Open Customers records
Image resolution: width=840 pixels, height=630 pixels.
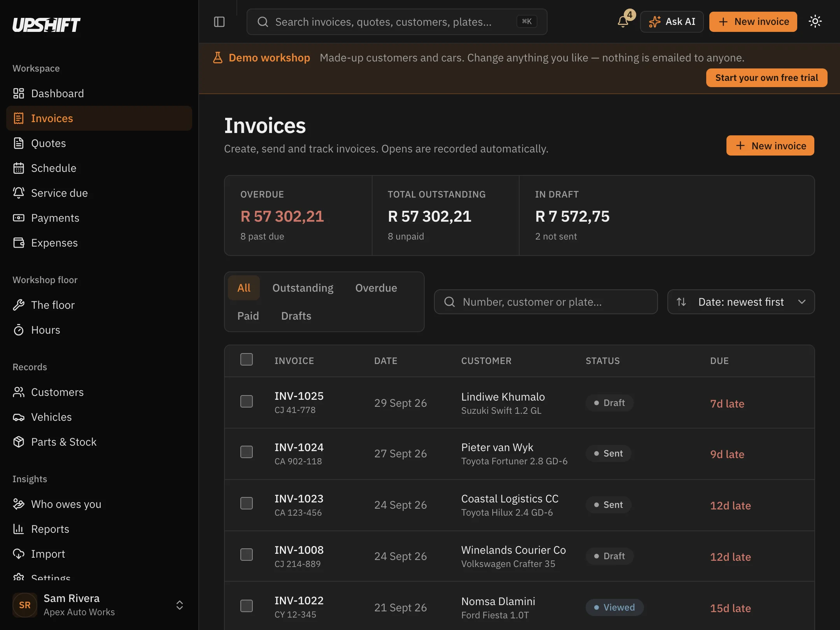[99, 392]
